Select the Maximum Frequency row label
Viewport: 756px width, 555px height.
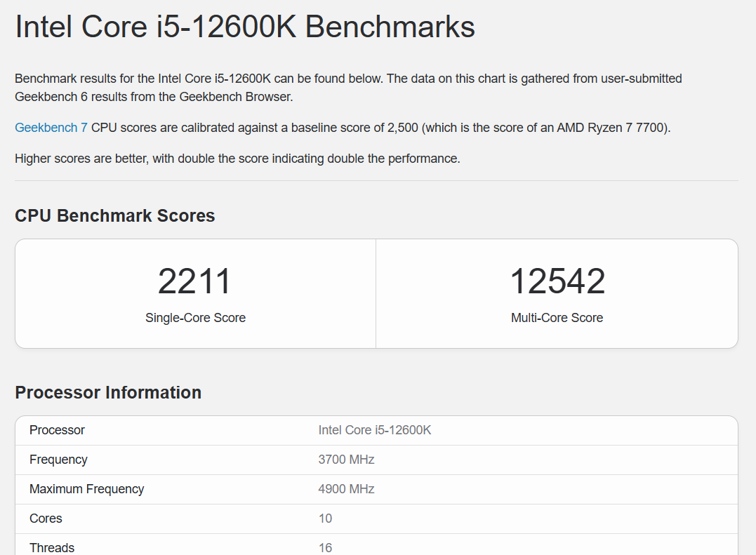click(87, 489)
